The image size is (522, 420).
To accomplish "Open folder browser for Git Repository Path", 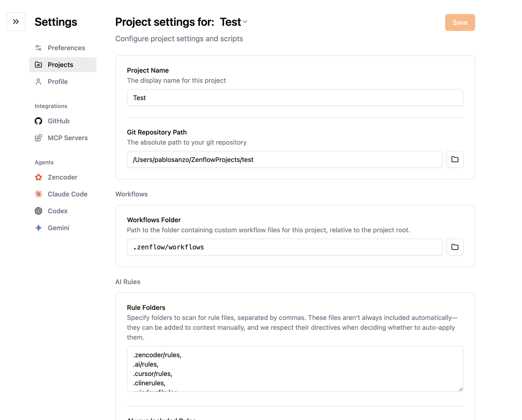I will click(455, 159).
